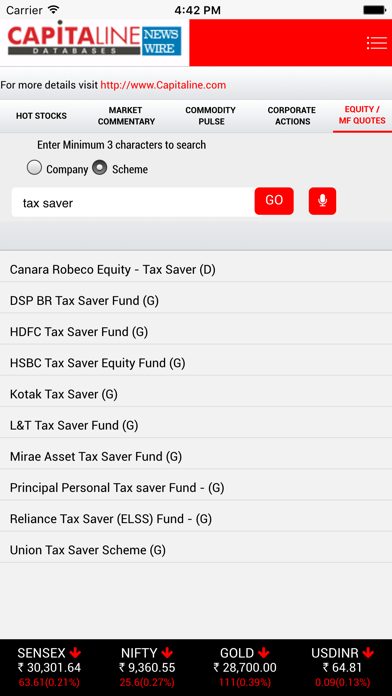The image size is (392, 696).
Task: Switch to the Hot Stocks tab
Action: (41, 116)
